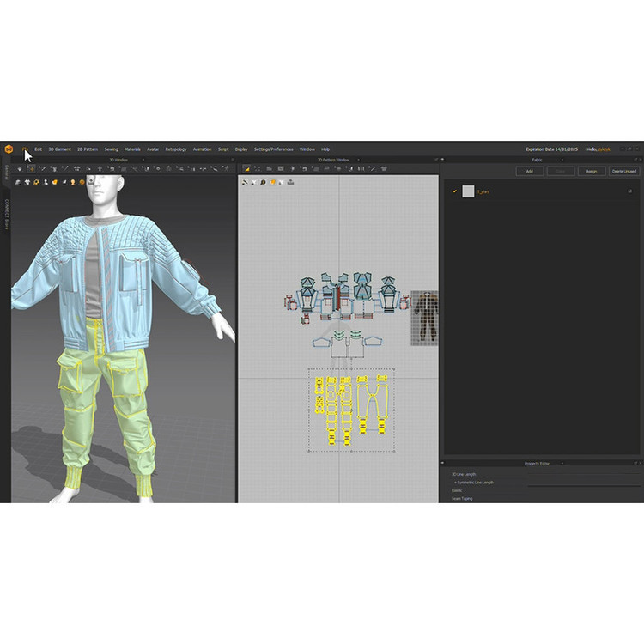Expand the Symmetric Line Length property
The width and height of the screenshot is (644, 644).
[x=455, y=483]
